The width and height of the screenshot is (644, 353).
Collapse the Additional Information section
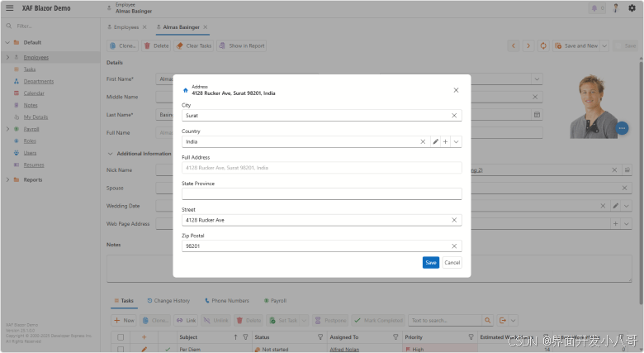110,154
